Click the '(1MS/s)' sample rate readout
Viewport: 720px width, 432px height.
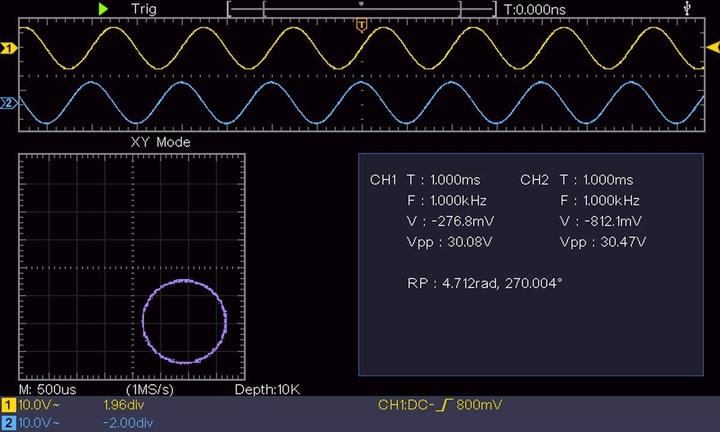pyautogui.click(x=150, y=389)
